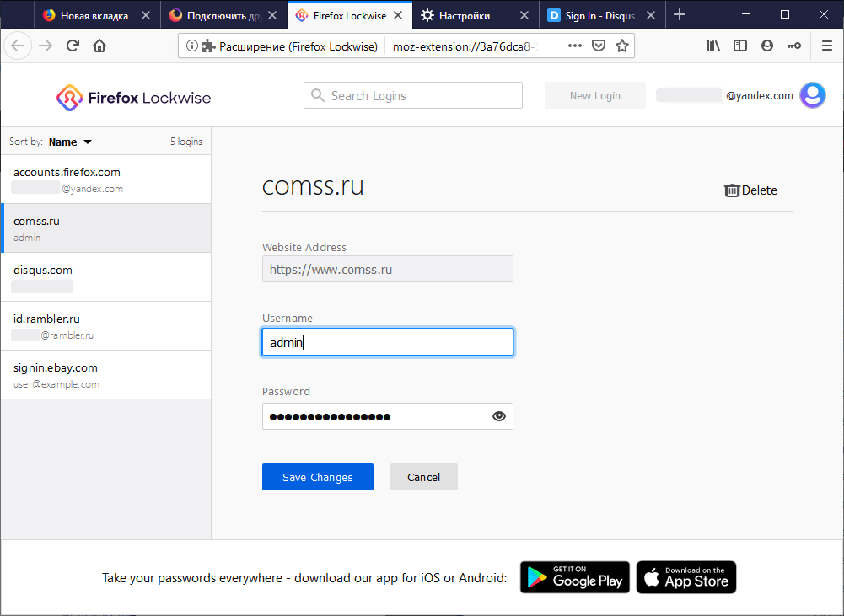
Task: Click the Save Changes button
Action: coord(318,477)
